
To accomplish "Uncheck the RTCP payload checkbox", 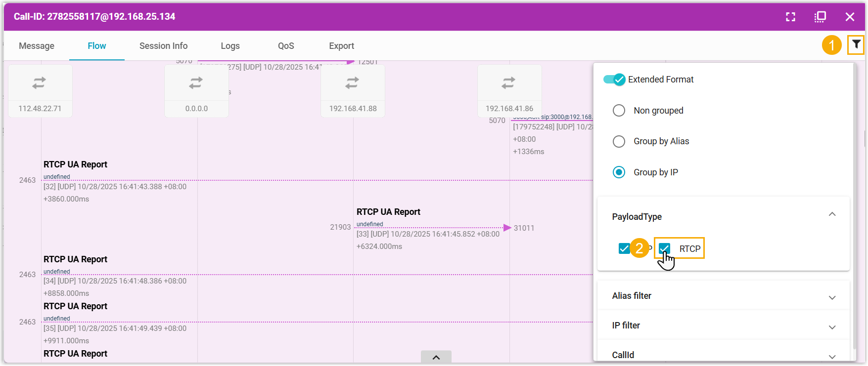I will coord(664,248).
